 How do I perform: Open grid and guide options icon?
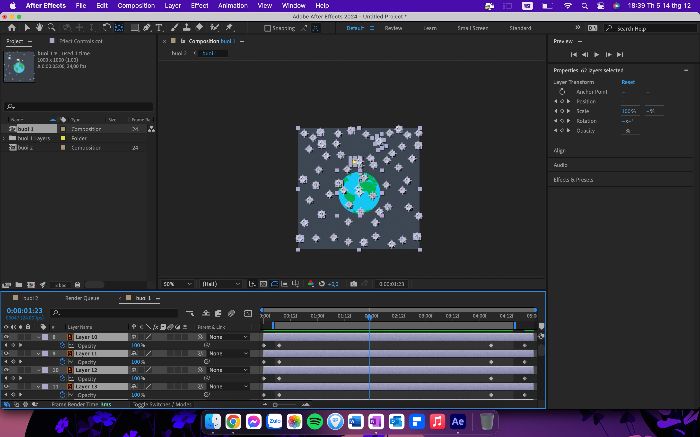[x=295, y=284]
